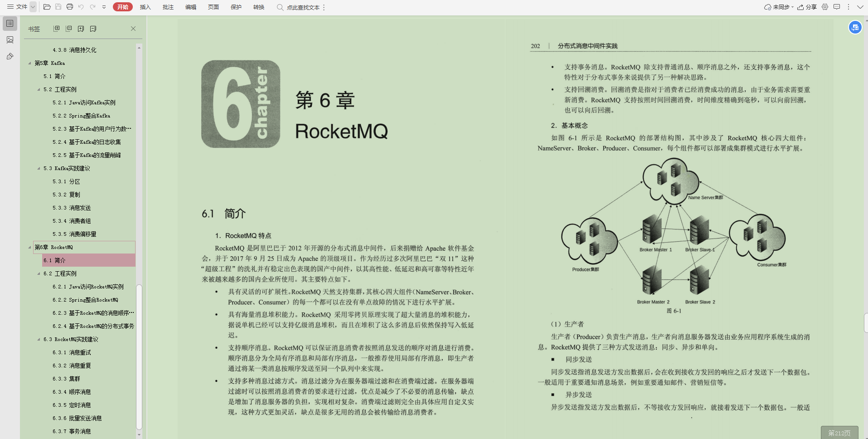The width and height of the screenshot is (868, 439).
Task: Click the 点此查找文本 search field
Action: click(x=303, y=7)
